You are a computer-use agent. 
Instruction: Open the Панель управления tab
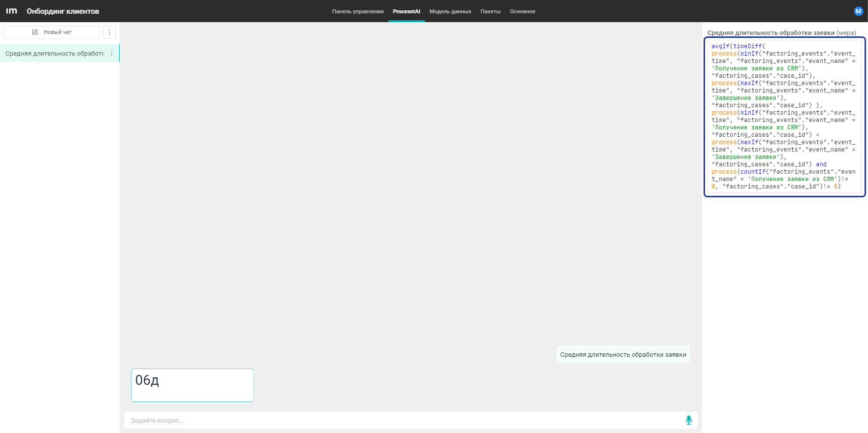coord(357,11)
